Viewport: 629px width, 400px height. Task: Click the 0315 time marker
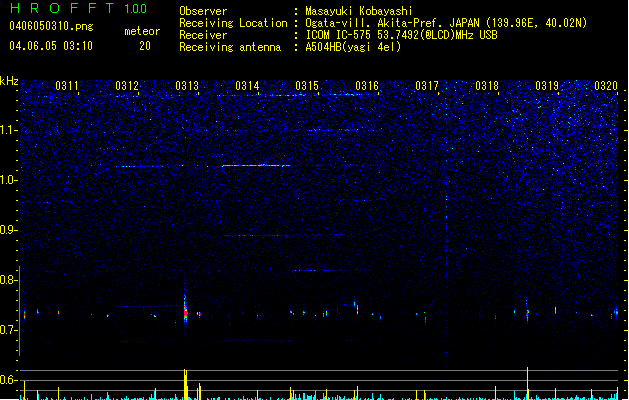pyautogui.click(x=307, y=85)
